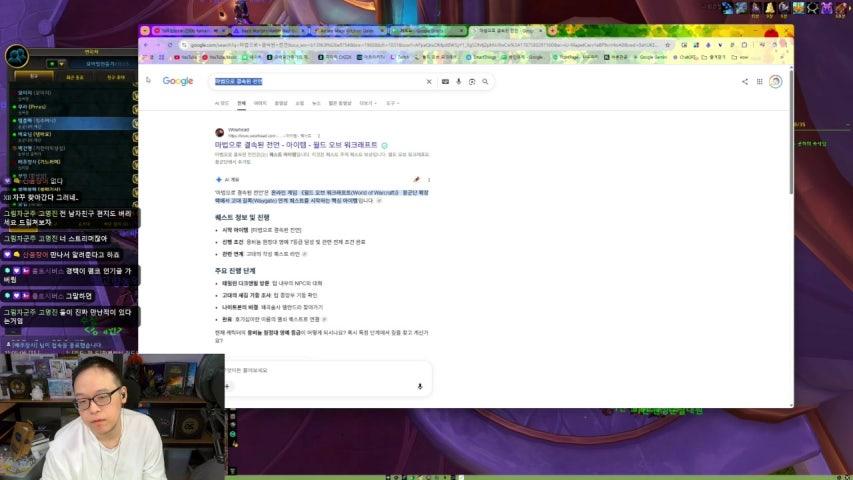Click the Wowhead URL breadcrumb
Screen dimensions: 853x480
[270, 136]
